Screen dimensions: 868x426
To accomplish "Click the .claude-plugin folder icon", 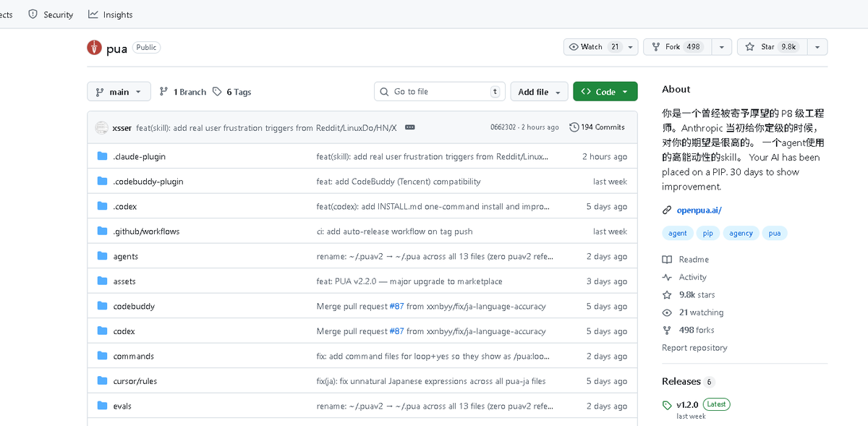I will tap(102, 156).
